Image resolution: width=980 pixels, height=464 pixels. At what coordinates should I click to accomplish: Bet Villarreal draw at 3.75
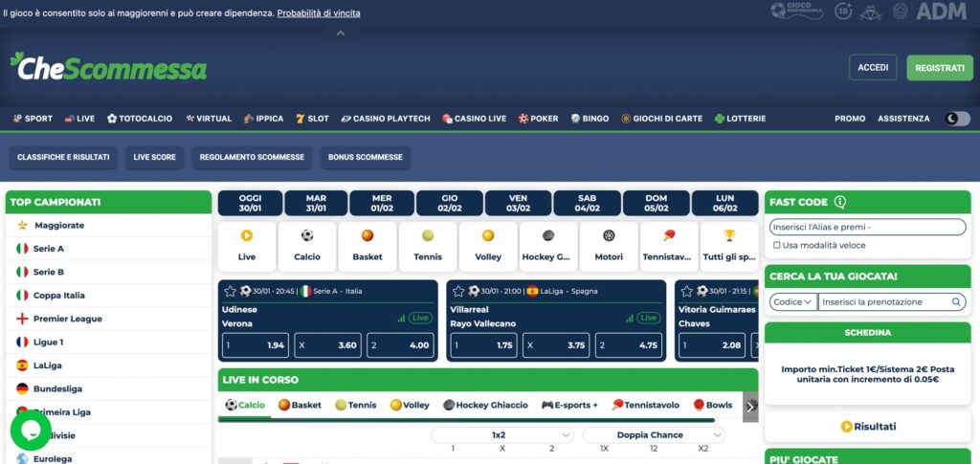(x=556, y=345)
